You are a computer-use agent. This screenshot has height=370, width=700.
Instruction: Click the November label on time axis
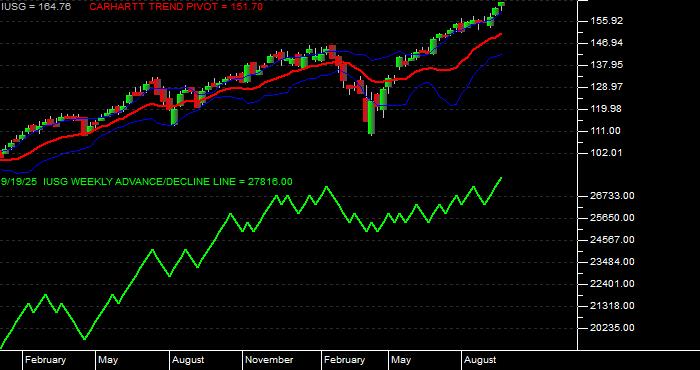pyautogui.click(x=270, y=360)
